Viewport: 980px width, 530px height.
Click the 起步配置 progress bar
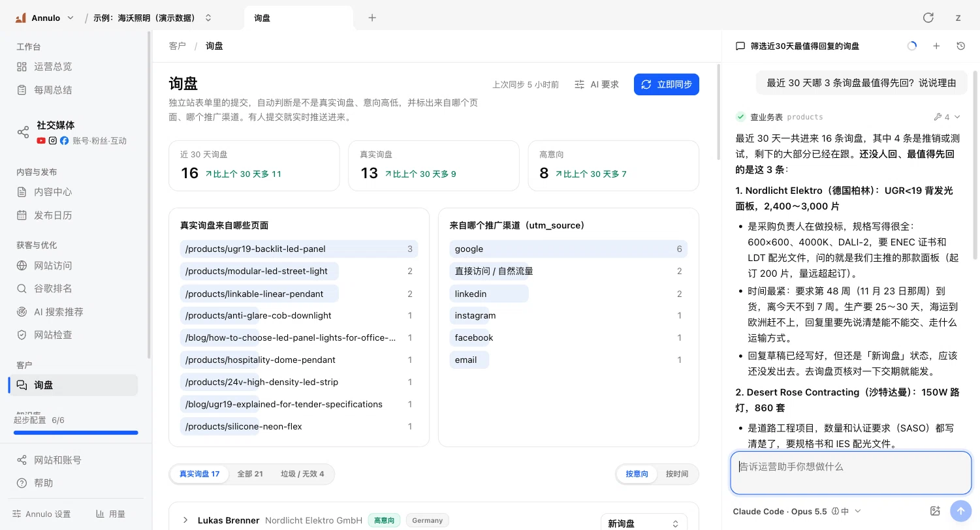pos(76,432)
